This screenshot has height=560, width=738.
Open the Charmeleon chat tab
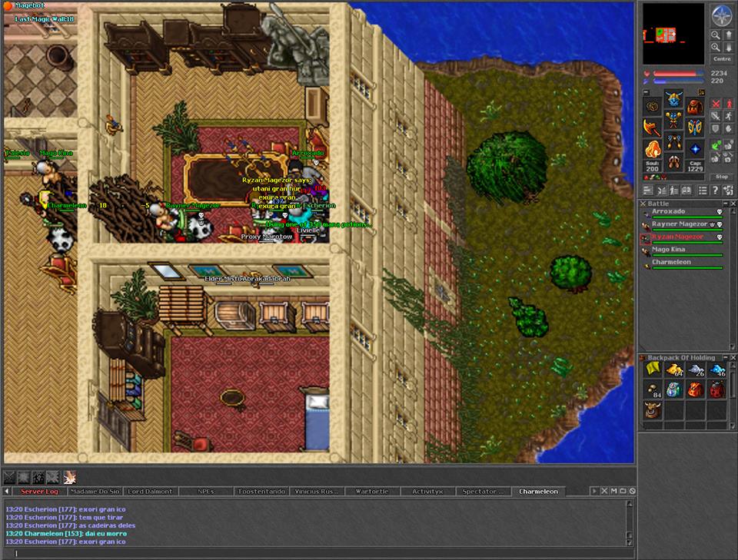[538, 492]
